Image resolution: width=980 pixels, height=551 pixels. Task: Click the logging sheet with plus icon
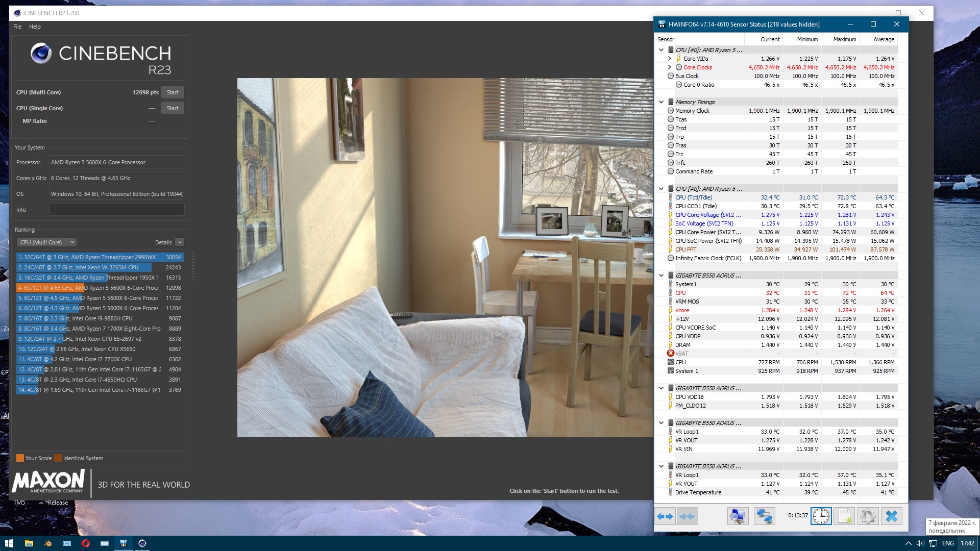coord(844,516)
